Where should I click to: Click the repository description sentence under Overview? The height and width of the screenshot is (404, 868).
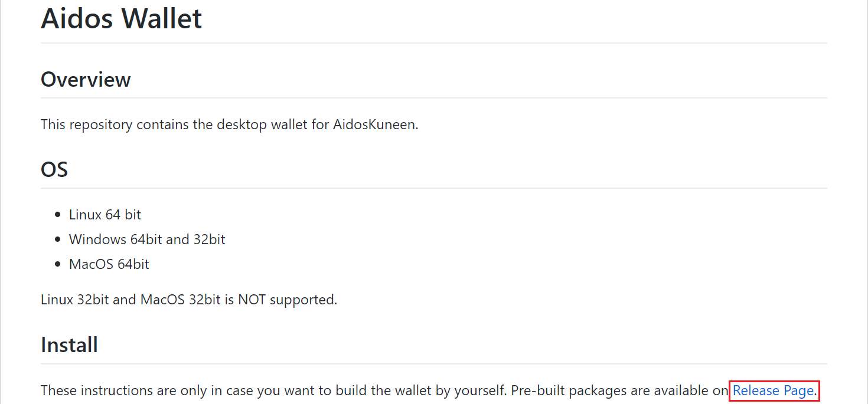pyautogui.click(x=229, y=125)
